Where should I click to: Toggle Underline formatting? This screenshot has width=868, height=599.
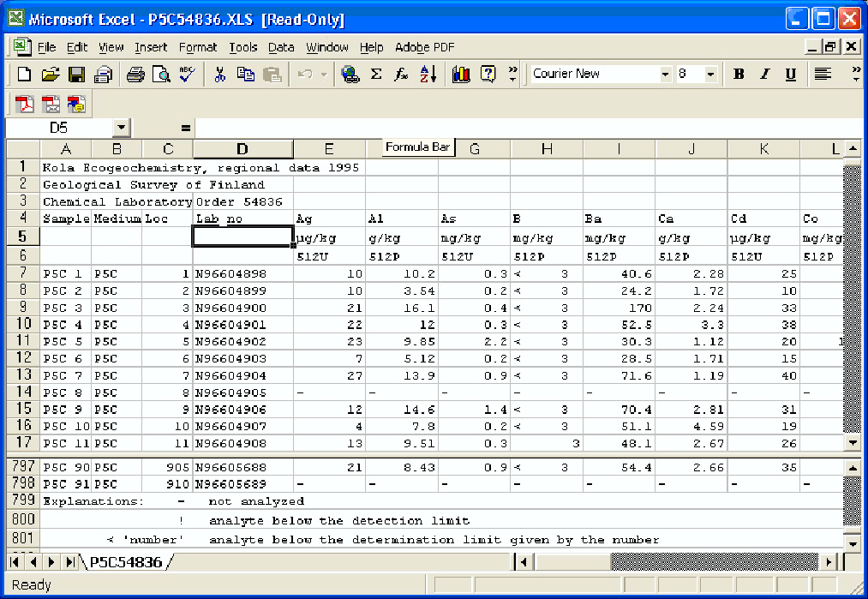pyautogui.click(x=790, y=75)
